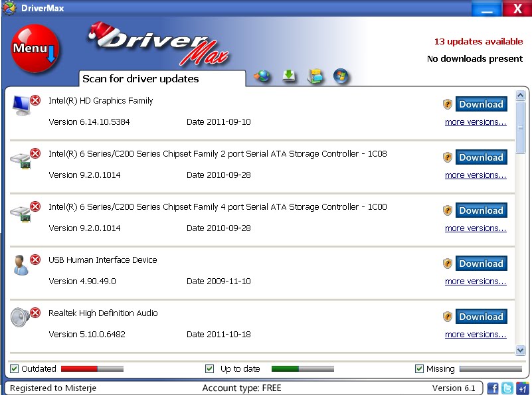This screenshot has width=532, height=395.
Task: Click Version 5.10.0.6482 text
Action: pyautogui.click(x=87, y=335)
